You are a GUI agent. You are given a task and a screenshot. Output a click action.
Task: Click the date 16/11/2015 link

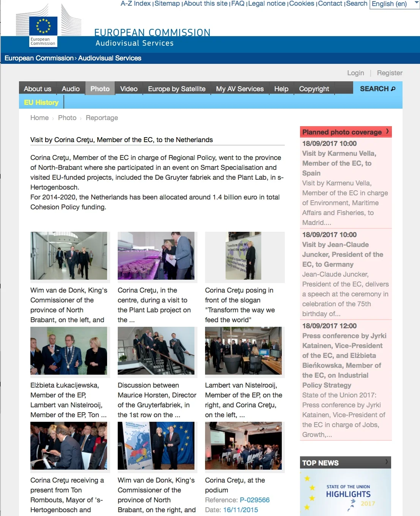[240, 510]
